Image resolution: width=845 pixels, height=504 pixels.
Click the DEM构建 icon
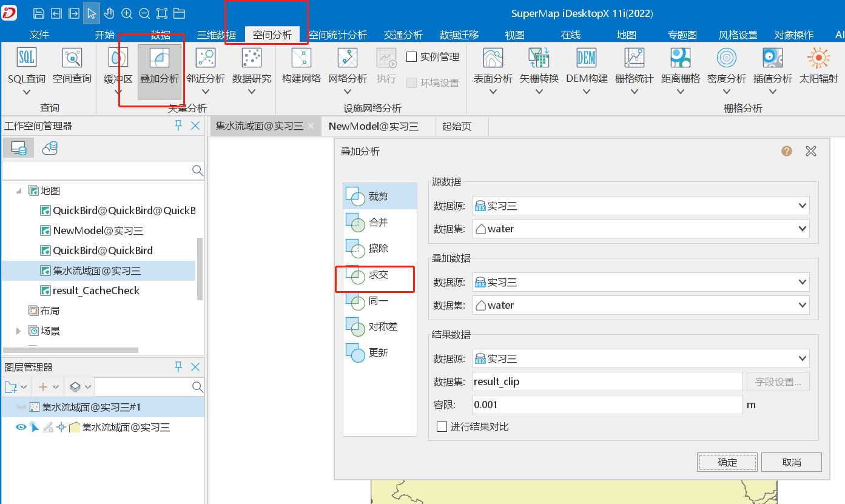pyautogui.click(x=587, y=58)
